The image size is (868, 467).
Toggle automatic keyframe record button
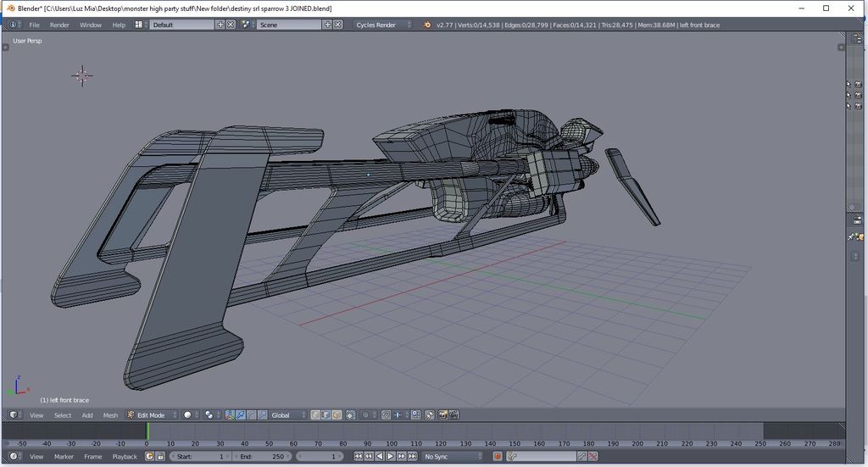point(498,457)
